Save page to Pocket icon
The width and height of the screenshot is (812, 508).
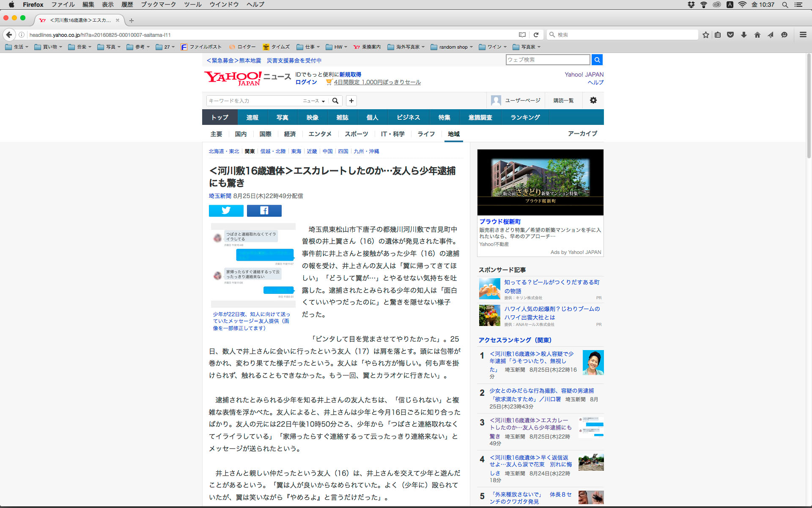tap(730, 35)
